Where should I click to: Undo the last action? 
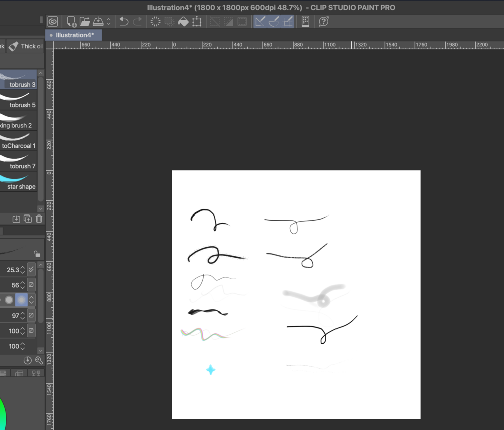[x=124, y=21]
